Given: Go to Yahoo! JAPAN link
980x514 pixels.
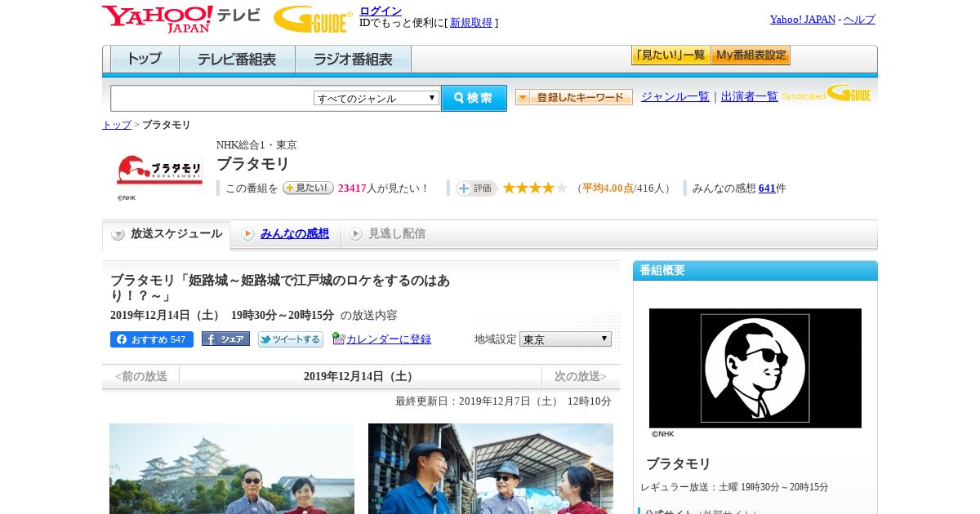Looking at the screenshot, I should coord(803,20).
